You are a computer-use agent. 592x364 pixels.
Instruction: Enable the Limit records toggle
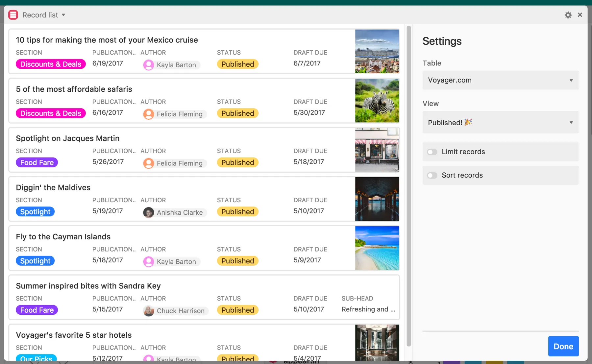432,152
